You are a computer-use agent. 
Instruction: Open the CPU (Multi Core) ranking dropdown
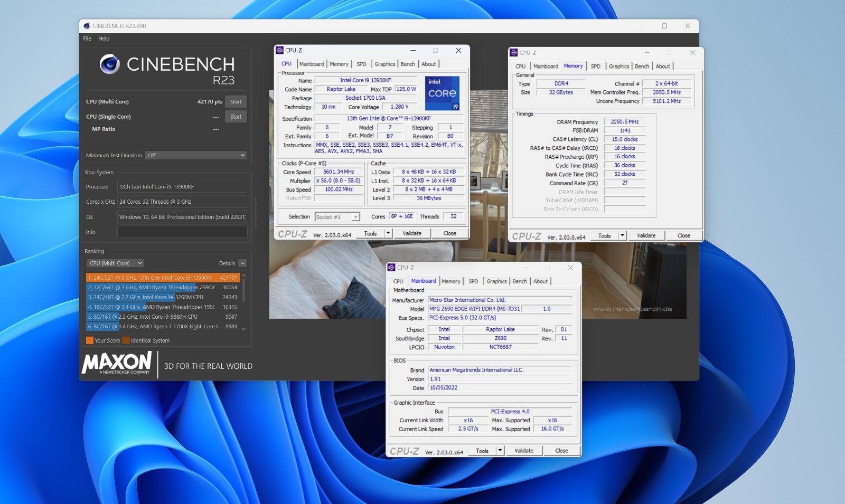tap(115, 263)
